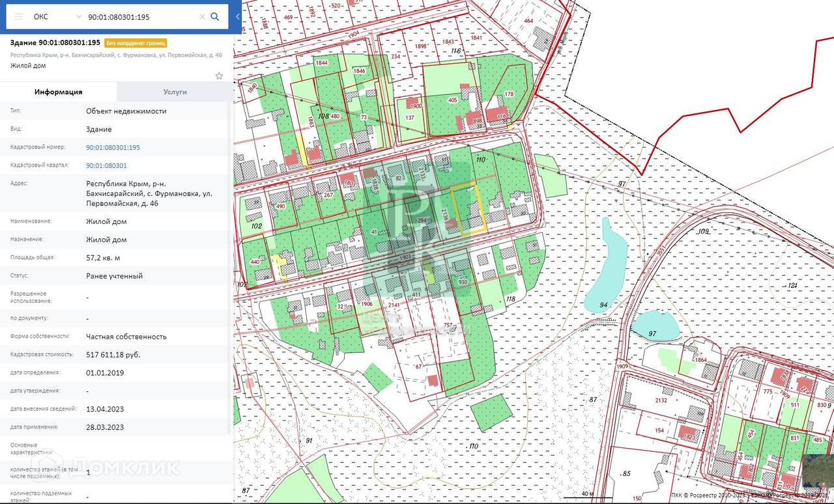Select parcel 2132 on the map
The height and width of the screenshot is (504, 834).
(x=661, y=400)
